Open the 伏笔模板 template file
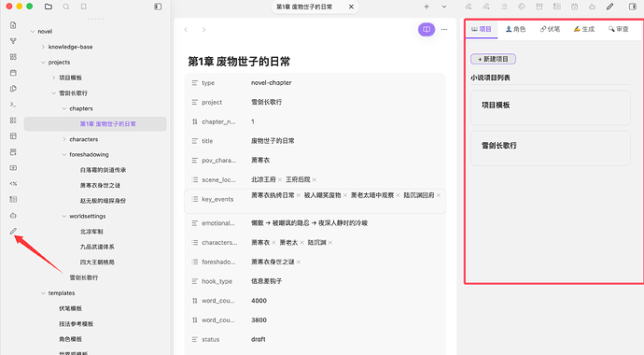The height and width of the screenshot is (355, 644). 70,308
